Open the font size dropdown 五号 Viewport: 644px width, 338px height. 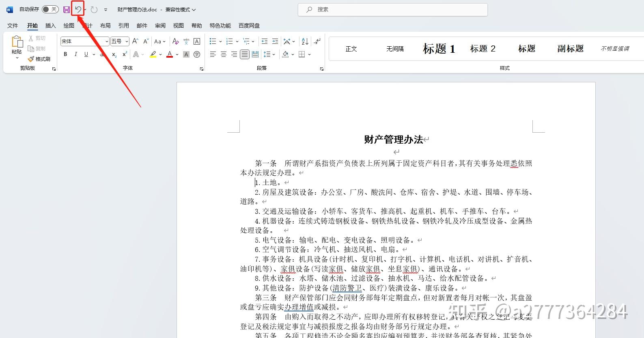119,41
